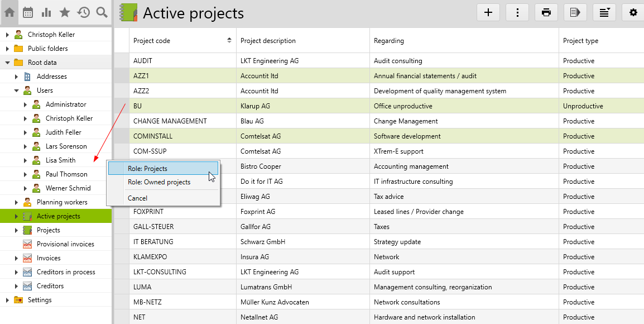The width and height of the screenshot is (644, 324).
Task: Collapse the Root data tree node
Action: (7, 63)
